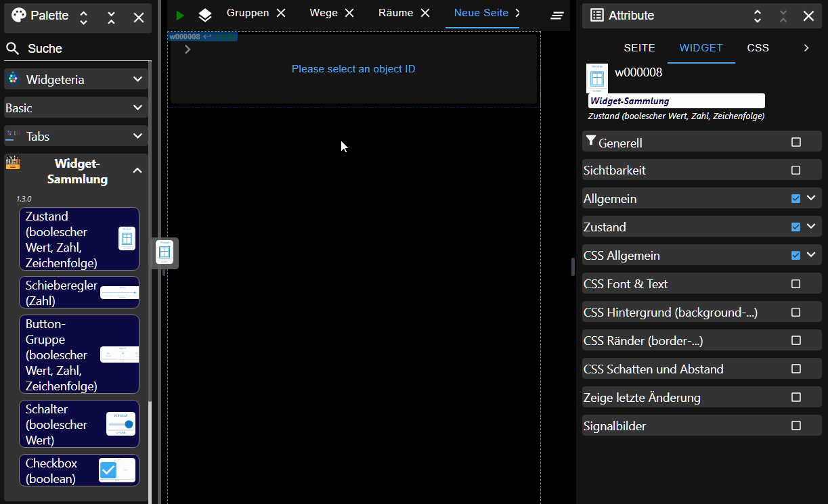Start runtime with the green play icon

[x=179, y=16]
